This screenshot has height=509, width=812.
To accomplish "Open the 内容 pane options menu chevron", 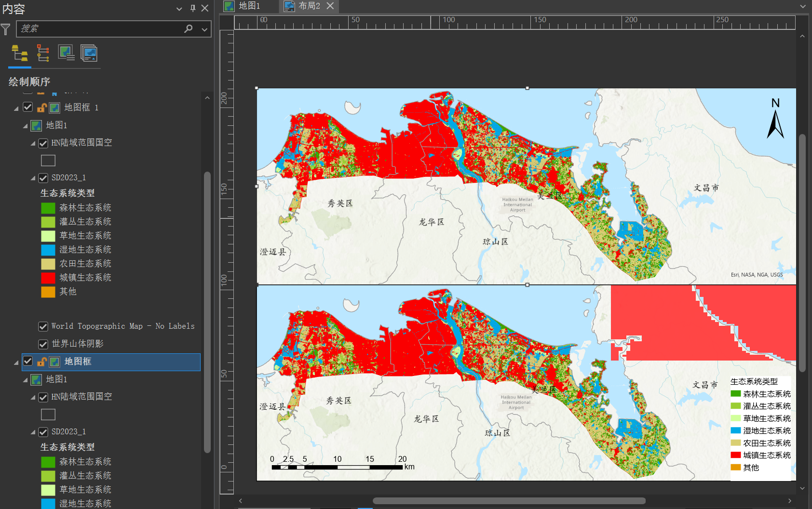I will pyautogui.click(x=179, y=9).
